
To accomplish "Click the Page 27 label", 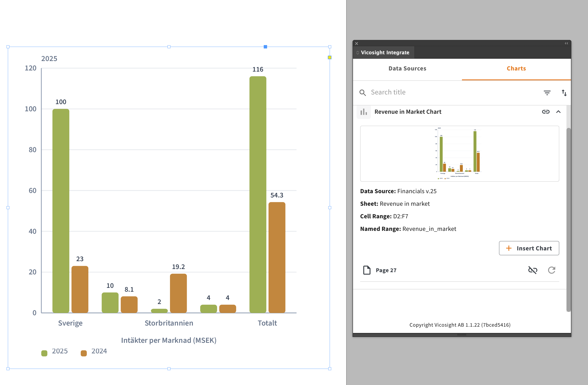I will [x=386, y=270].
